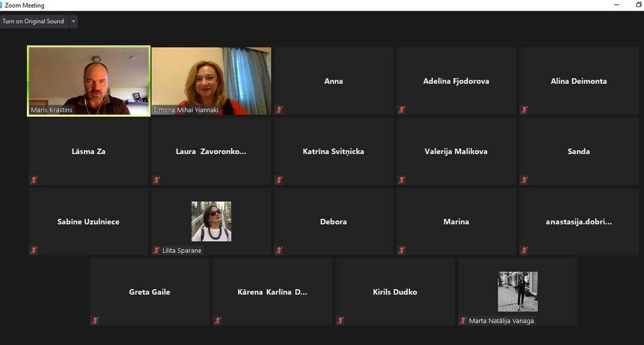
Task: Click the muted mic icon on Kirils Dudko's tile
Action: [340, 320]
